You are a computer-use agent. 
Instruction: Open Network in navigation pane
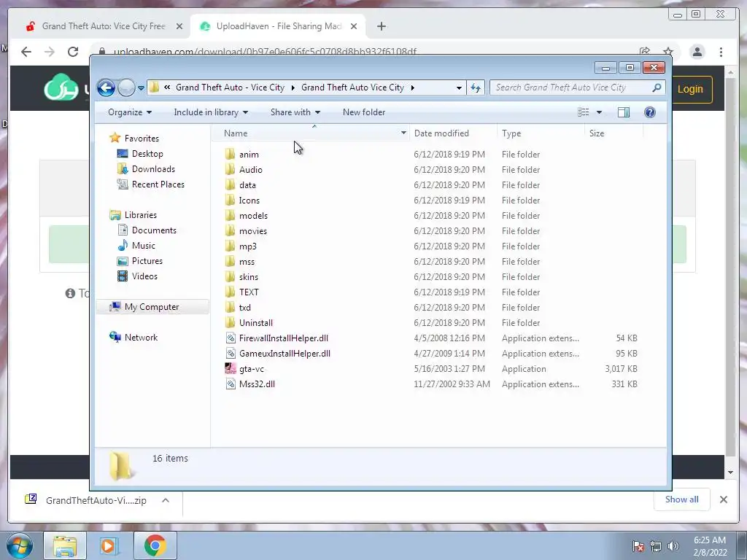141,337
